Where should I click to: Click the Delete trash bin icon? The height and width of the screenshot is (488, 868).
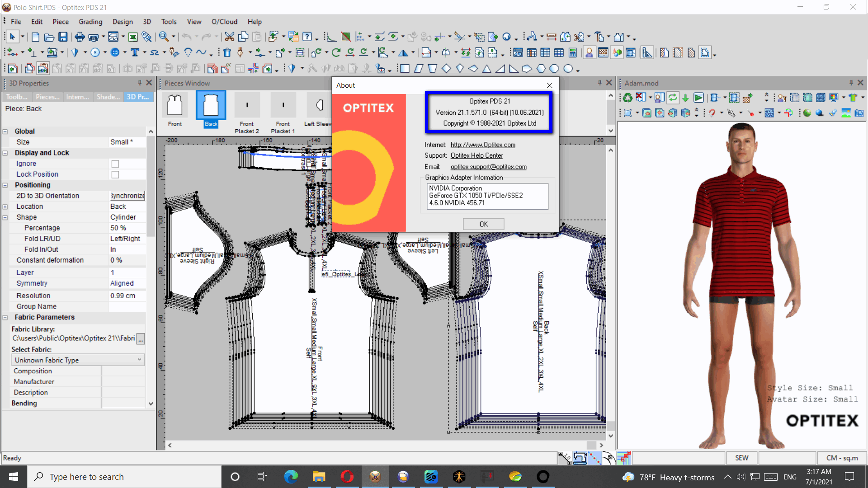click(x=227, y=53)
